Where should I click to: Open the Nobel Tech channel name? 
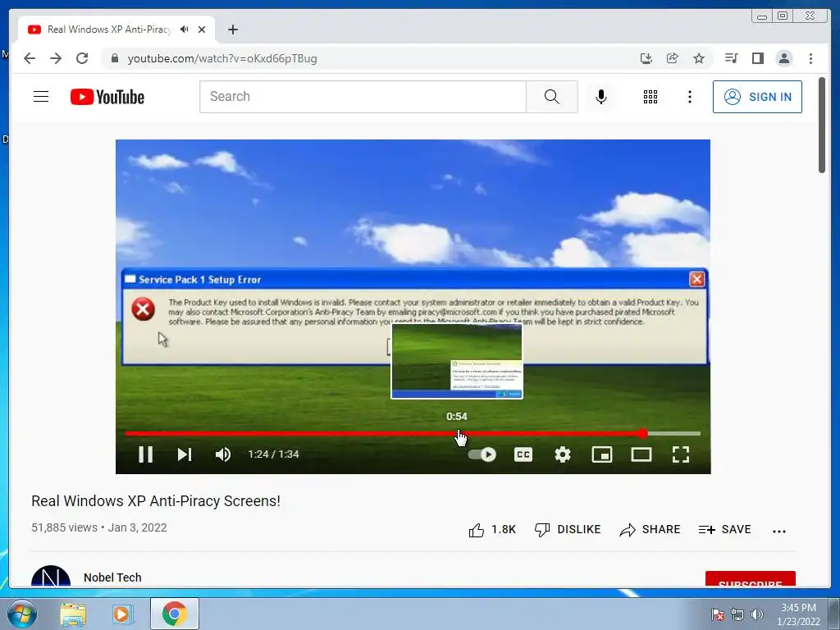pos(112,577)
